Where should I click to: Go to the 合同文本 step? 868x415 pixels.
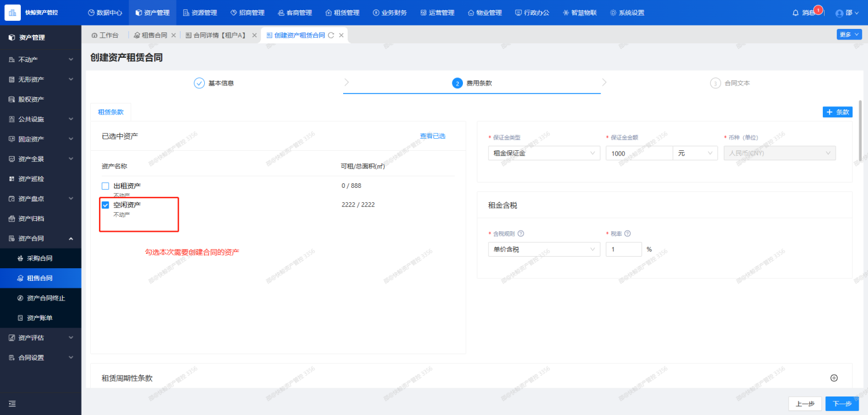pos(730,83)
